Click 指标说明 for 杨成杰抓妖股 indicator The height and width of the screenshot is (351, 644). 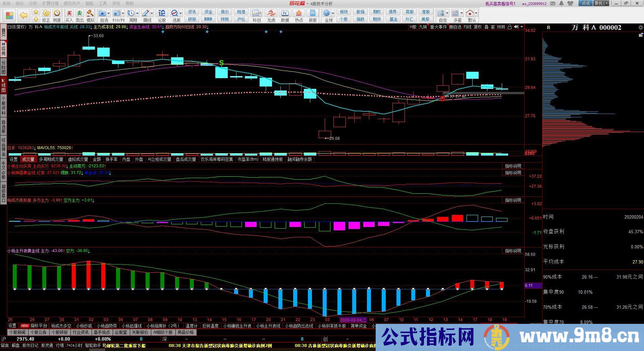(x=513, y=200)
